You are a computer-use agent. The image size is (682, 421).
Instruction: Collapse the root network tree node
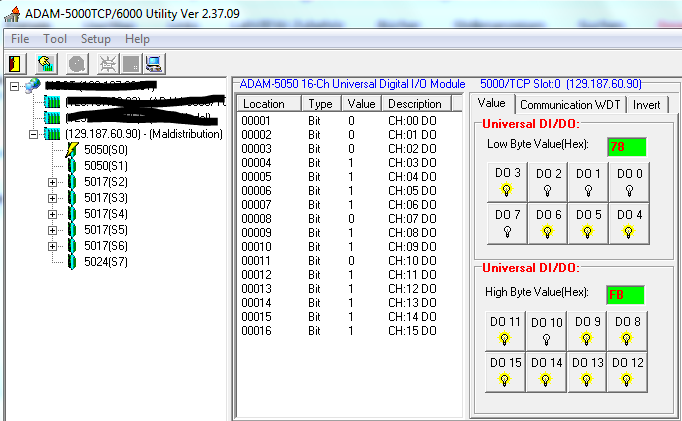(14, 86)
